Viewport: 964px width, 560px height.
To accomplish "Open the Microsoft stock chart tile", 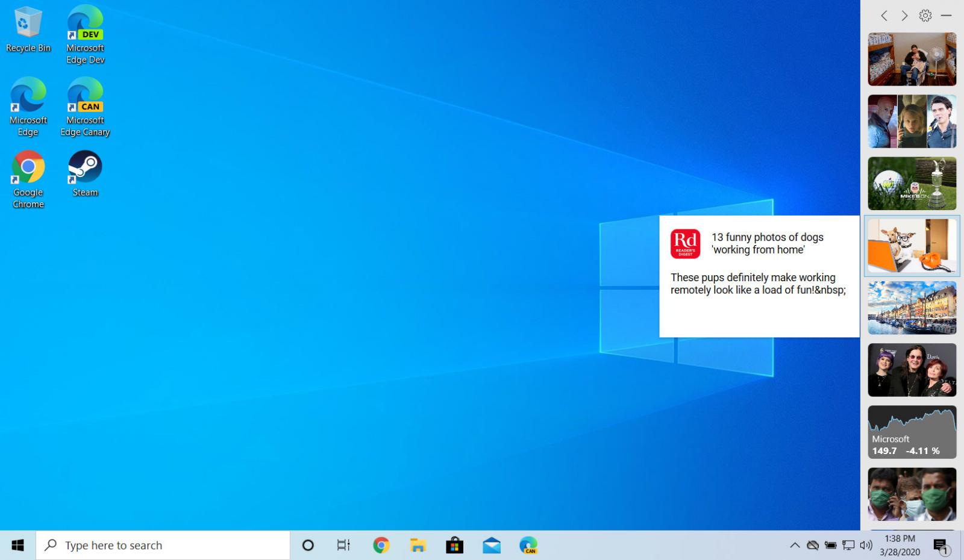I will (912, 432).
